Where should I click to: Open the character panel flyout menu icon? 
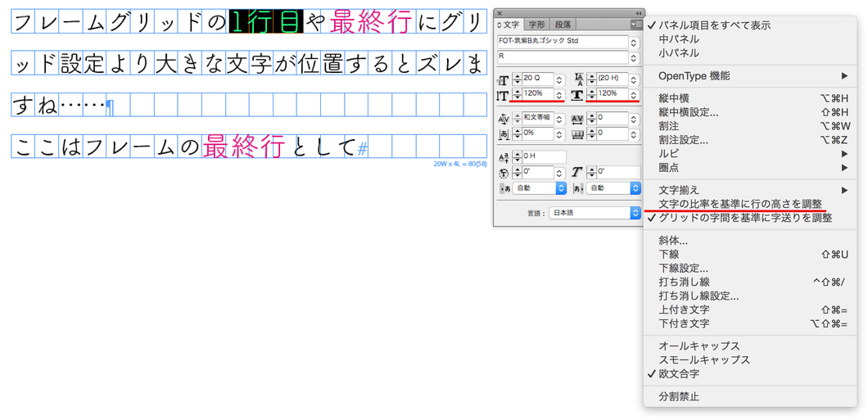click(x=636, y=25)
